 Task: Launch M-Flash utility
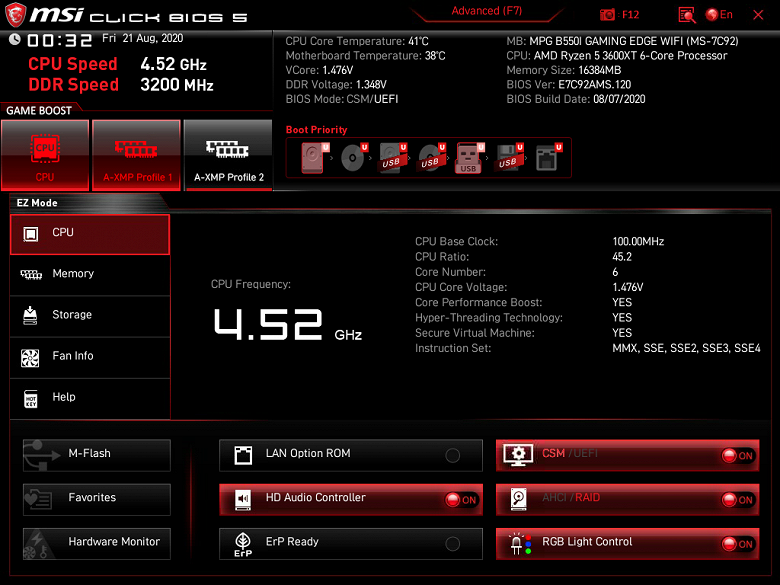pos(97,455)
